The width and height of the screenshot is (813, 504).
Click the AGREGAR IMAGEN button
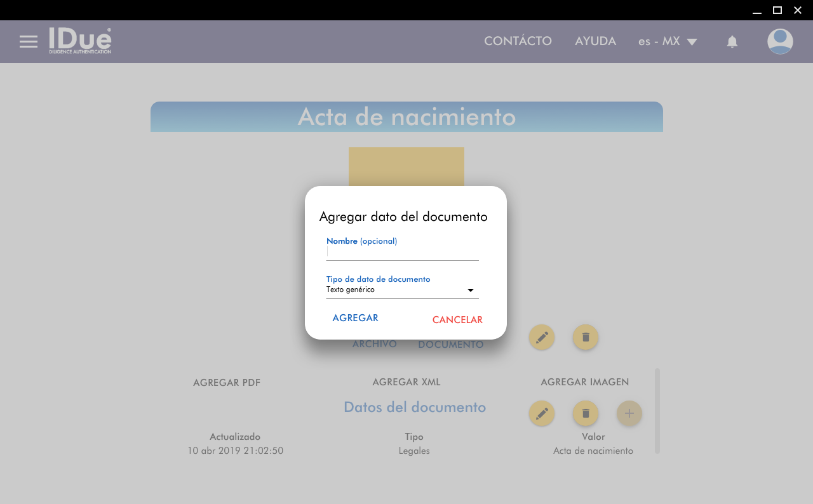(585, 382)
